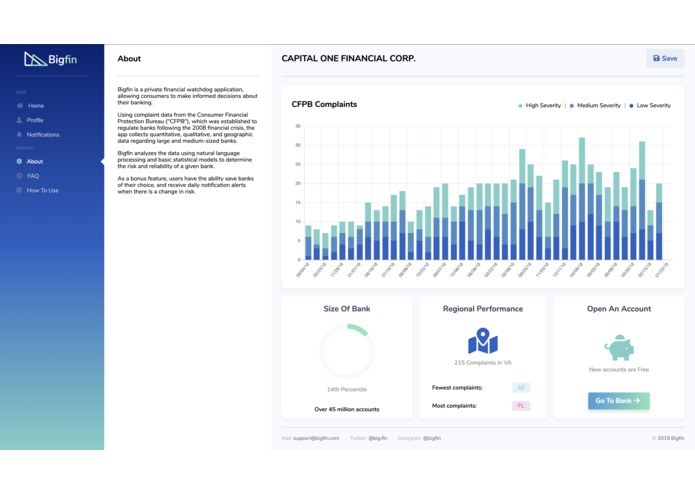Open the How To Use menu item
The width and height of the screenshot is (695, 494).
pyautogui.click(x=37, y=190)
